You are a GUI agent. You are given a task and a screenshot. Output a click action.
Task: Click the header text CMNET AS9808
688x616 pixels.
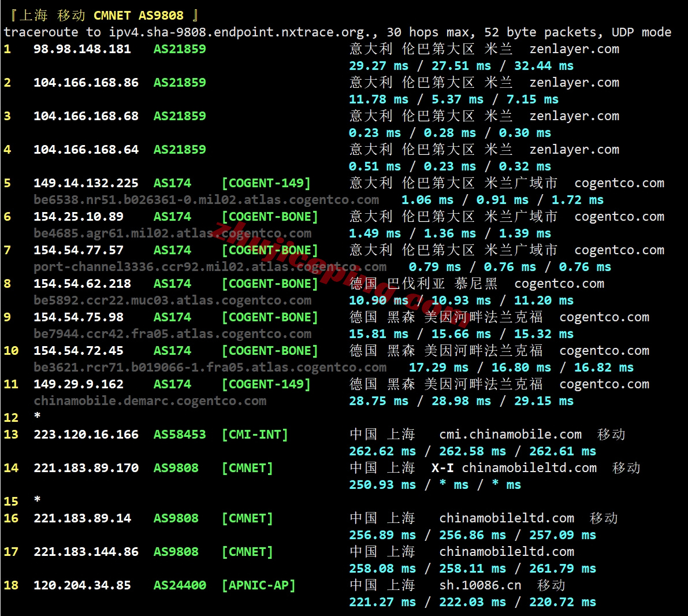point(138,16)
